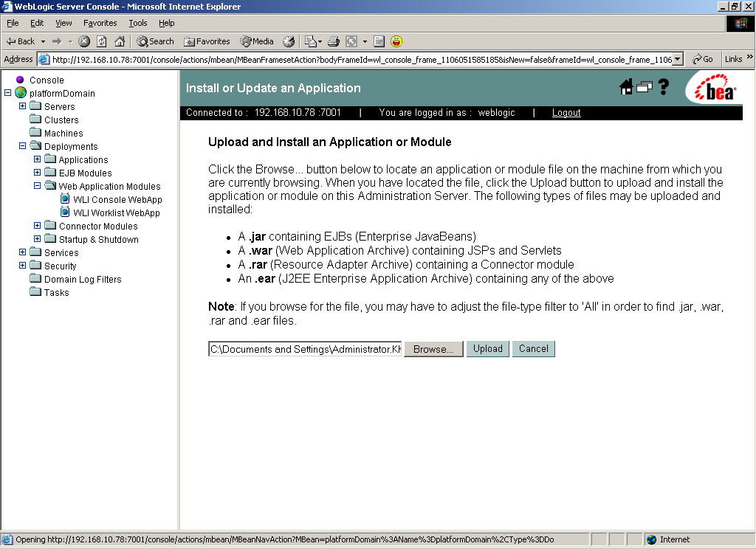Select the Machines tree item label
This screenshot has height=549, width=756.
tap(63, 133)
